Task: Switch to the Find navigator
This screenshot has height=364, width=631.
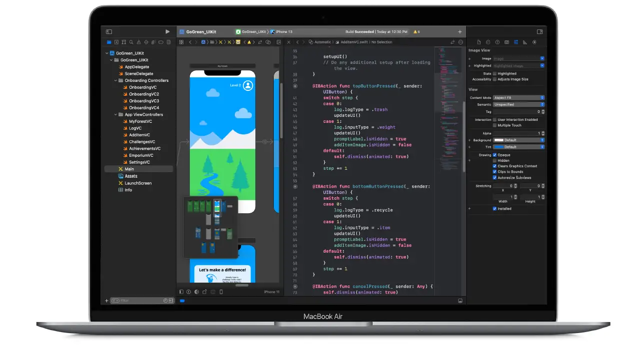Action: pos(131,42)
